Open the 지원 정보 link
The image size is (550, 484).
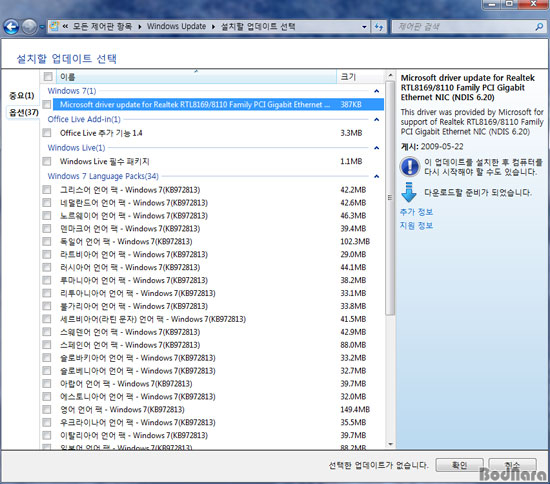coord(416,225)
